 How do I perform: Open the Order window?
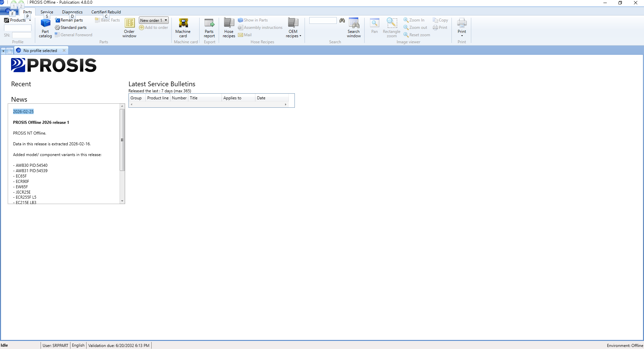pos(129,28)
